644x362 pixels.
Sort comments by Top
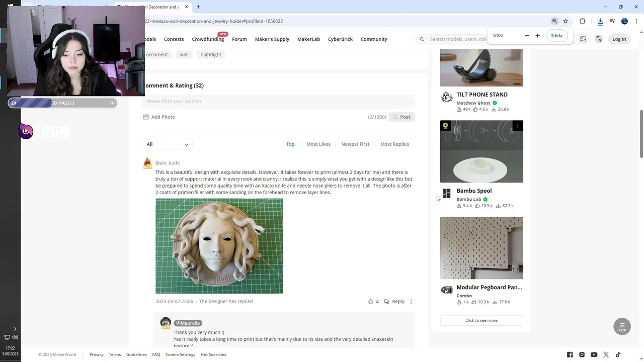click(x=290, y=144)
